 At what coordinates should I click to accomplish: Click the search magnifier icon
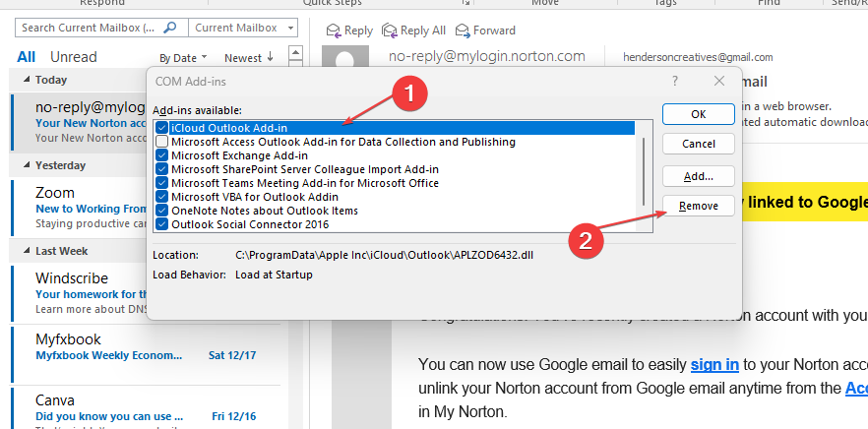click(170, 28)
